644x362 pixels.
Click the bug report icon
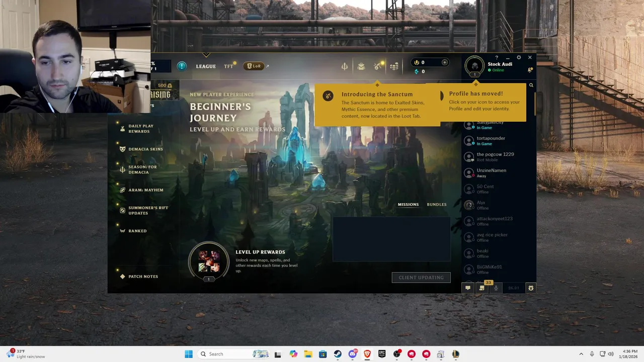coord(530,288)
